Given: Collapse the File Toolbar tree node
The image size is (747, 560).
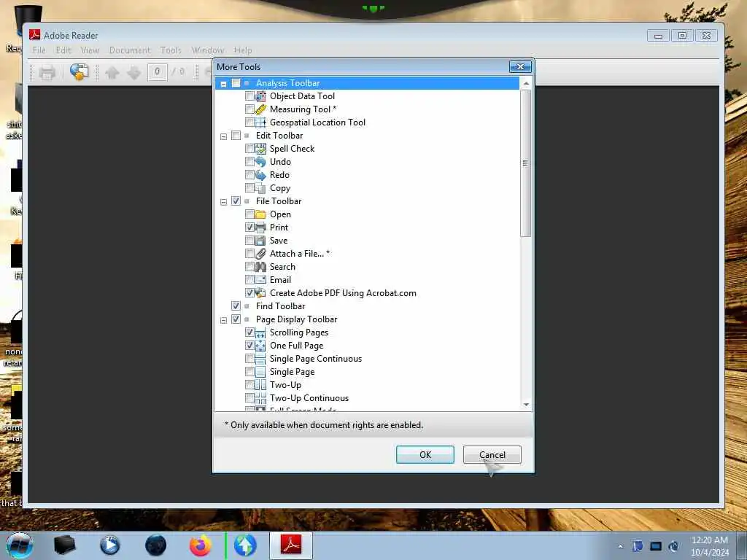Looking at the screenshot, I should coord(223,202).
